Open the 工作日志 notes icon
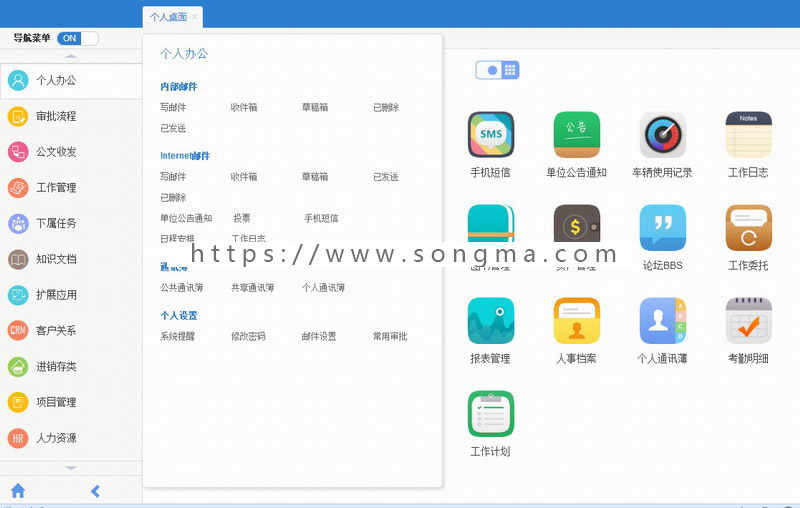The height and width of the screenshot is (508, 800). (x=748, y=134)
